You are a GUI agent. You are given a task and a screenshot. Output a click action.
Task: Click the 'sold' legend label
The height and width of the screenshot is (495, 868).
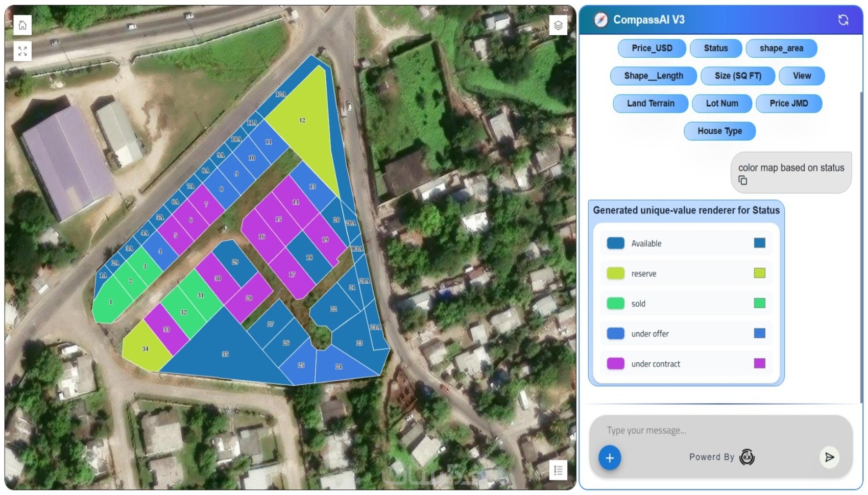point(638,304)
